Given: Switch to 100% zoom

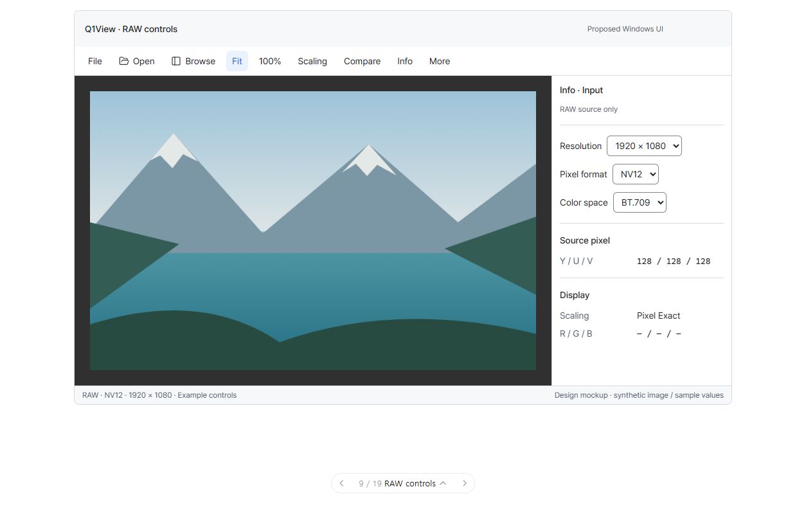Looking at the screenshot, I should 270,61.
